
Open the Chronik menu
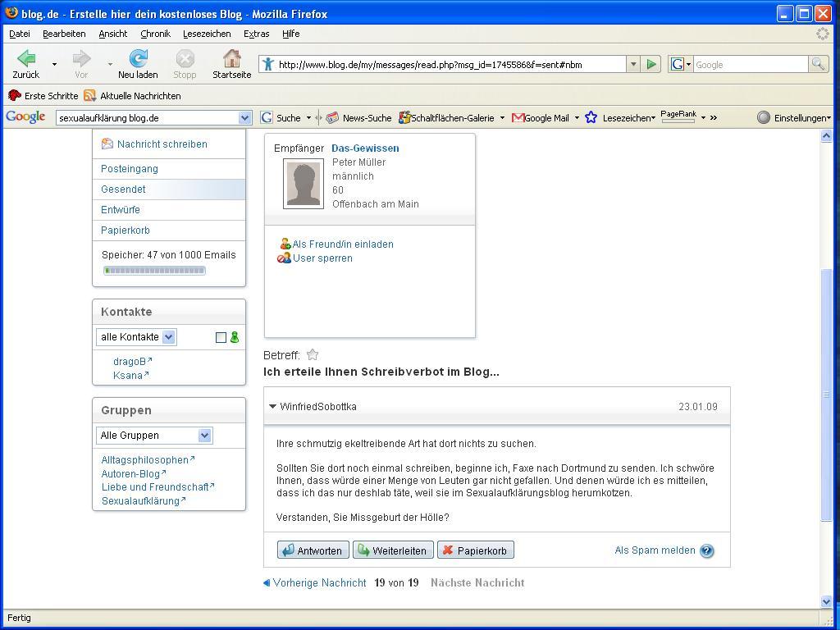coord(155,34)
